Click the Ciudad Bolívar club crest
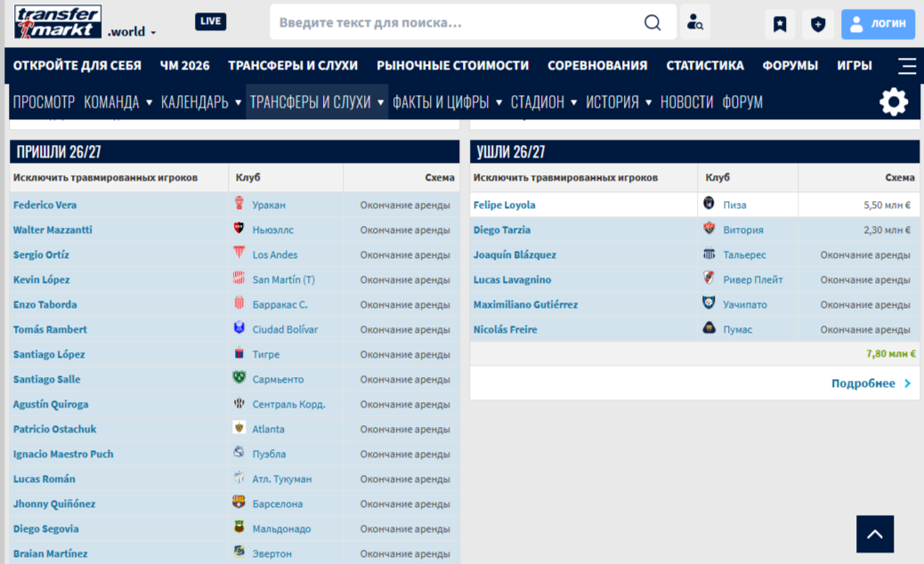The height and width of the screenshot is (564, 924). pos(239,328)
